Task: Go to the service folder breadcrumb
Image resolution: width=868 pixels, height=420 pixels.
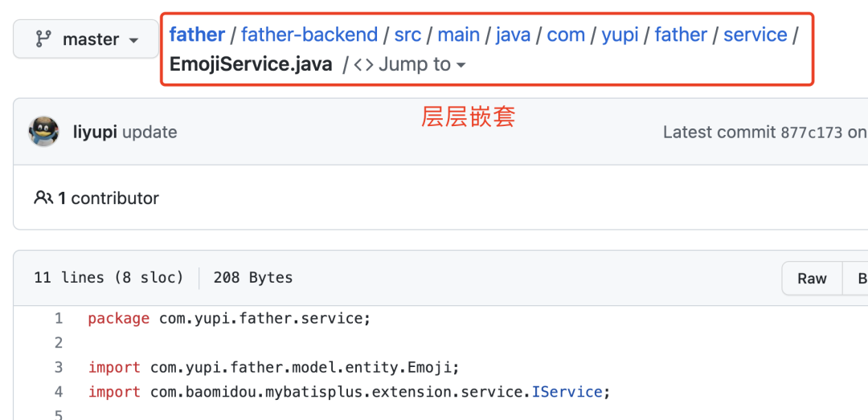Action: [x=755, y=35]
